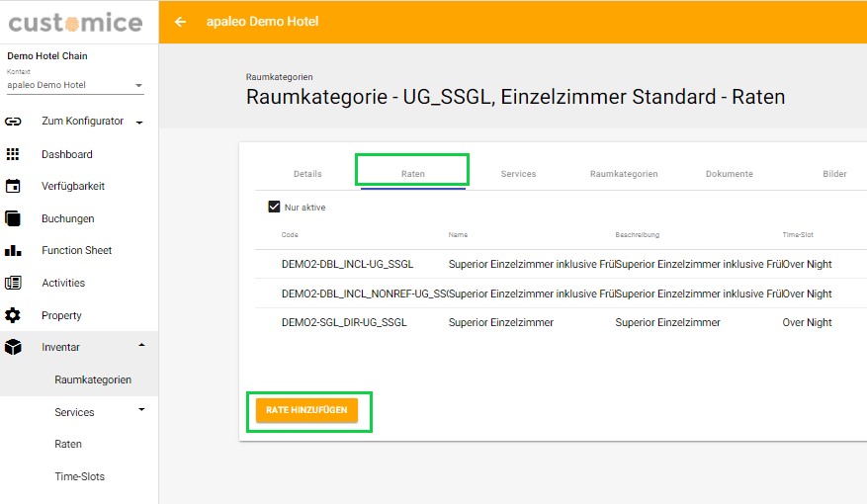This screenshot has width=867, height=504.
Task: Click rate code DEMO2-DBL_INCL-UG_SSGL
Action: (x=347, y=264)
